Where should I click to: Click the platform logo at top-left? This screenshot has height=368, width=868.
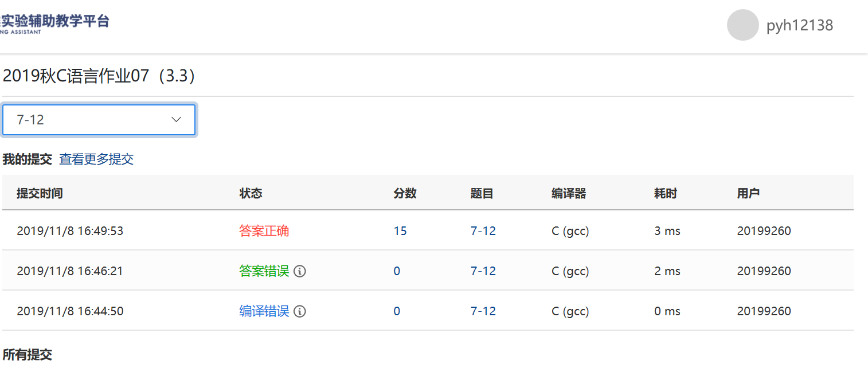coord(54,24)
